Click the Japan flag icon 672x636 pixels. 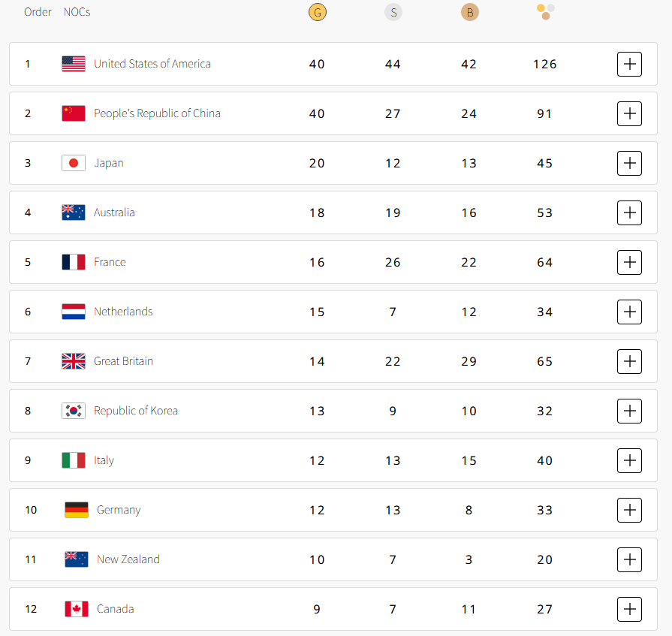tap(74, 163)
